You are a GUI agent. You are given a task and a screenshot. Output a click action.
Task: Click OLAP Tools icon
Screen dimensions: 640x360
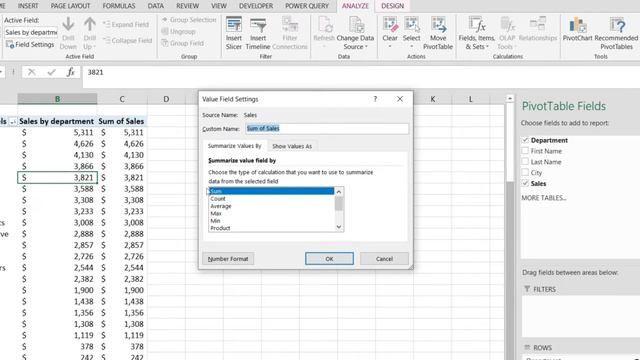507,24
